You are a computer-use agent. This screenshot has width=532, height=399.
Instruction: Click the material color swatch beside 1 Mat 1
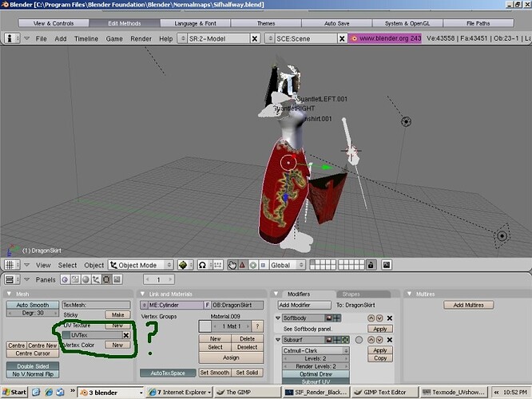click(x=204, y=326)
